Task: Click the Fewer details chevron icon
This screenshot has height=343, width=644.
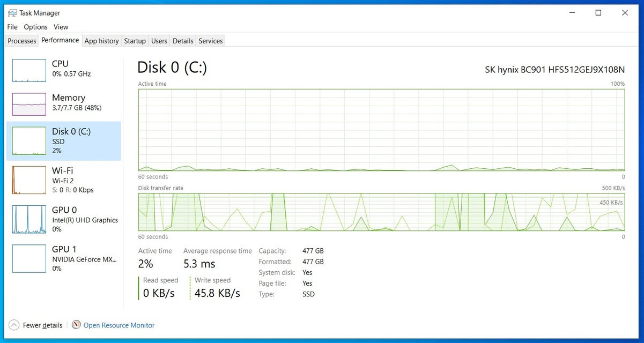Action: coord(14,325)
